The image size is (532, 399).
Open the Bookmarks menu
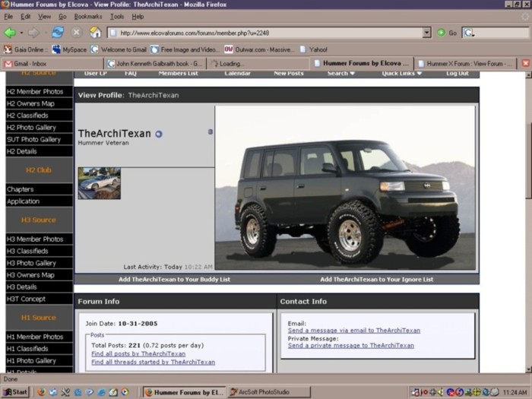click(x=88, y=17)
